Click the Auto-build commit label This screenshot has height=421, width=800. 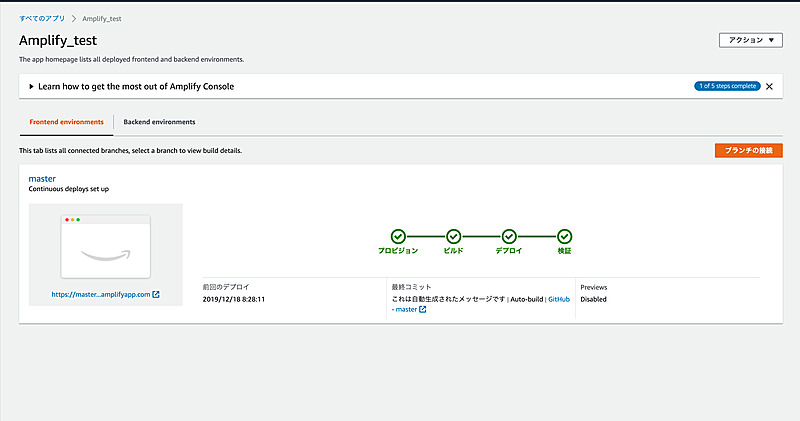526,299
